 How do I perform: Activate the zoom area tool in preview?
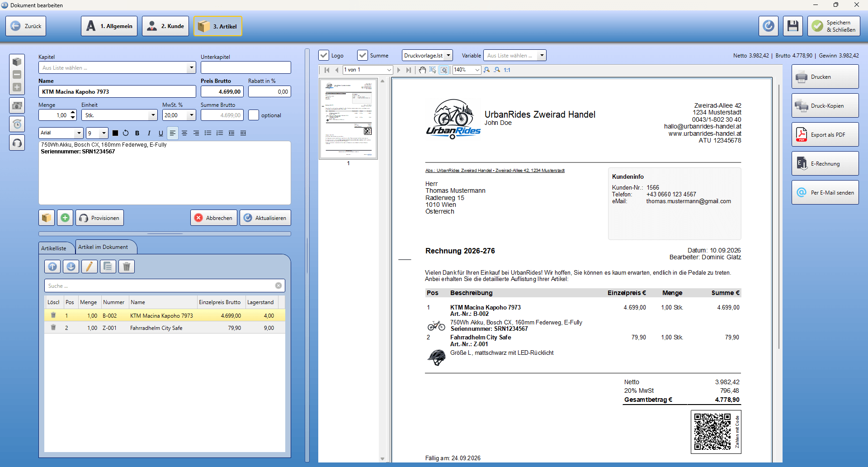click(444, 70)
